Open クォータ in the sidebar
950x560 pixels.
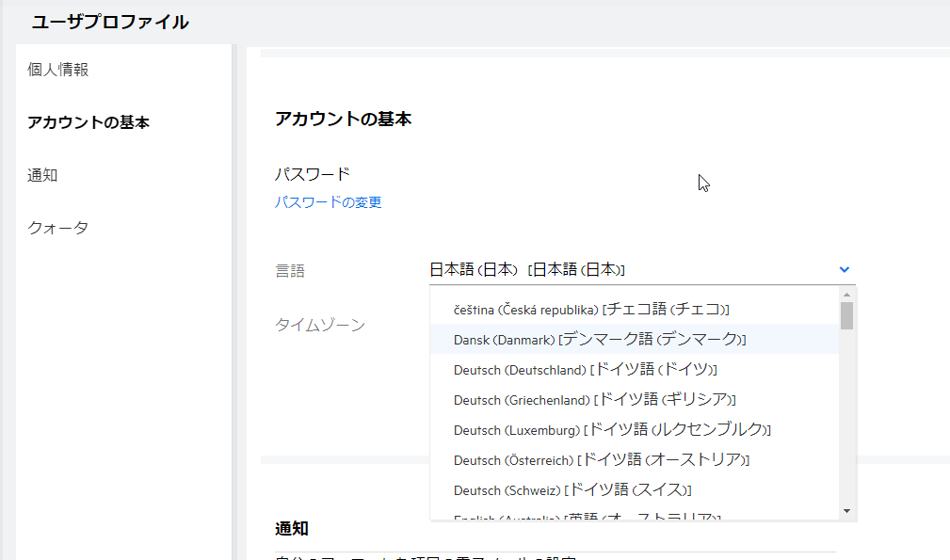[58, 228]
